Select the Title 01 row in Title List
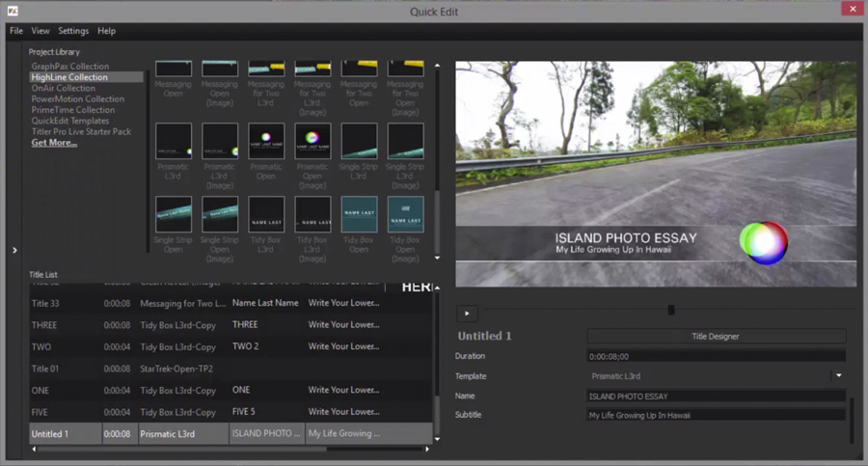The width and height of the screenshot is (868, 466). [231, 369]
